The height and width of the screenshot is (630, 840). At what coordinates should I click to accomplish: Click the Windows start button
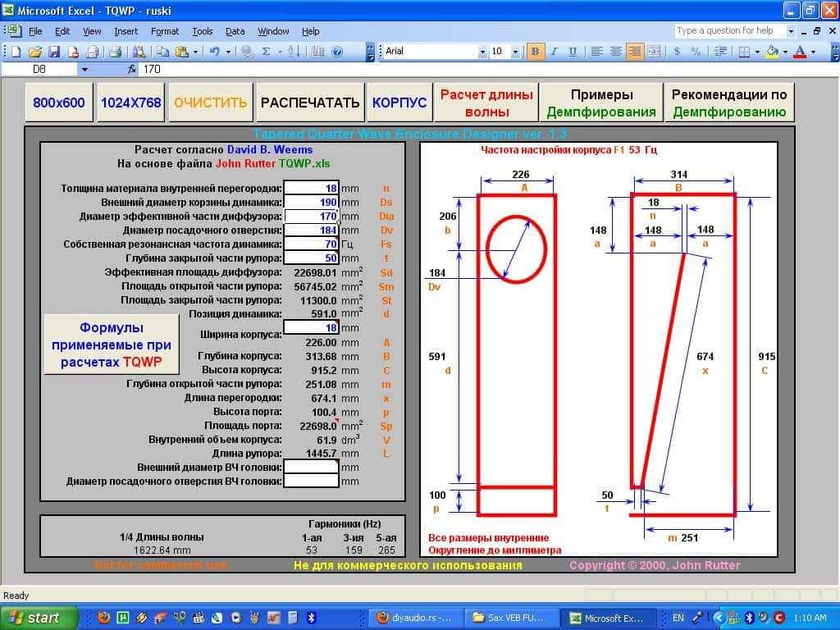[x=38, y=618]
